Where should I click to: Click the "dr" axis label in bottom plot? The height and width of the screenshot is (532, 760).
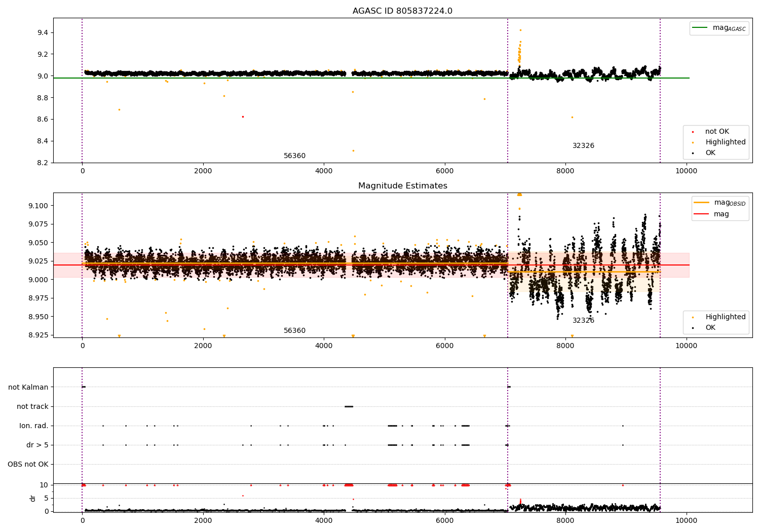33,498
